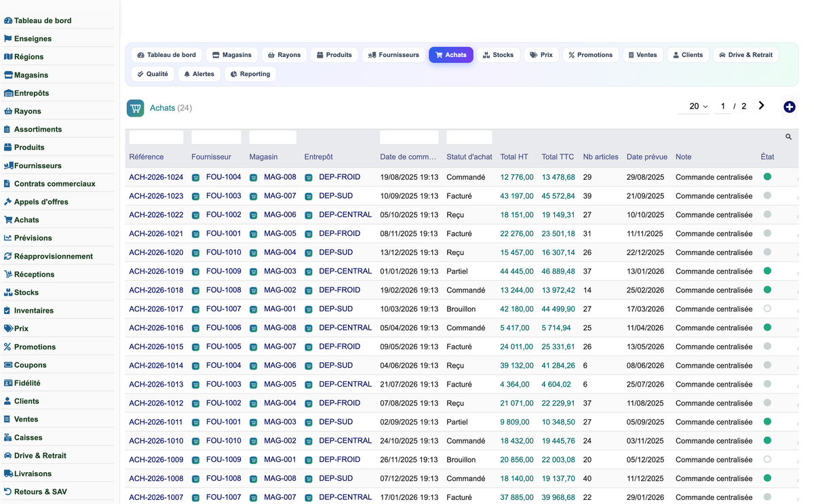Click the Appels d'offres gavel icon in the sidebar
This screenshot has height=504, width=814.
click(8, 201)
